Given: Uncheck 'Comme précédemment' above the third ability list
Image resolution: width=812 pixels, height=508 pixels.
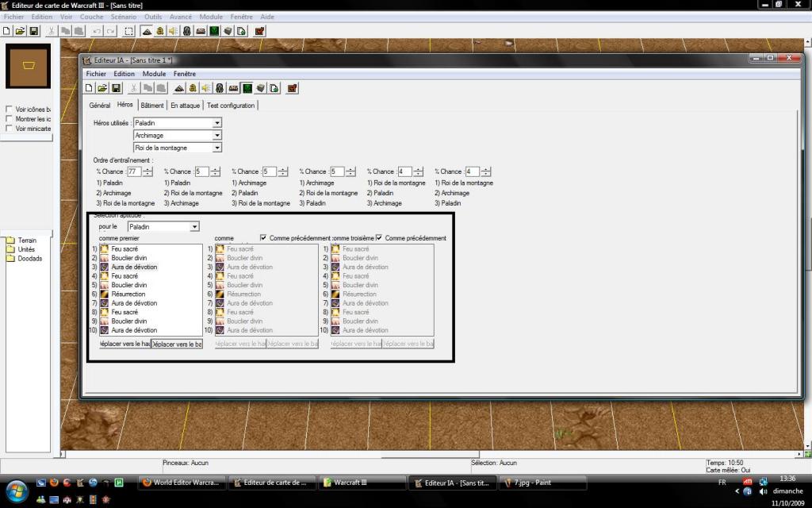Looking at the screenshot, I should pyautogui.click(x=379, y=238).
